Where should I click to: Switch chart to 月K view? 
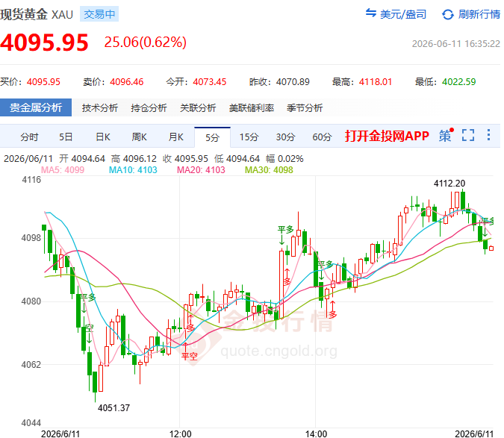(x=176, y=137)
